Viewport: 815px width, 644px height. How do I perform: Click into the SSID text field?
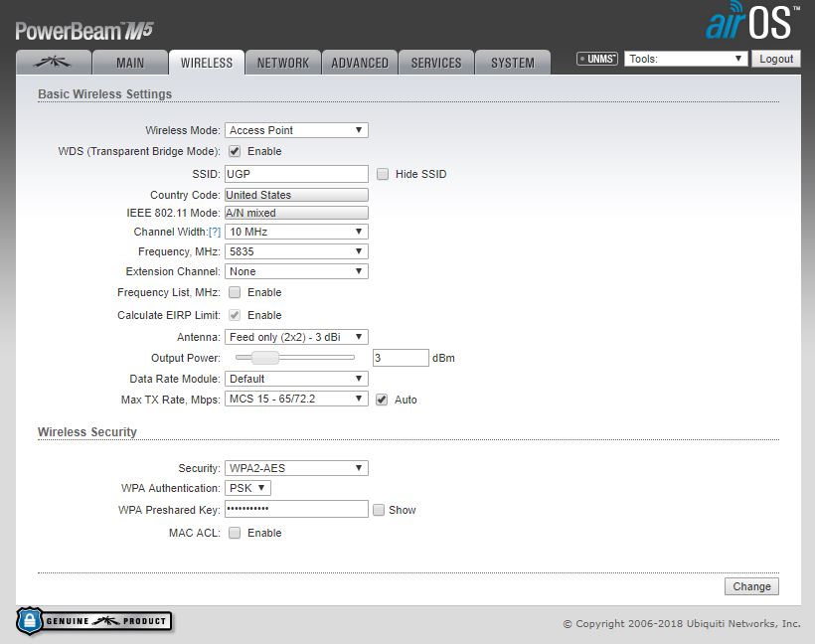(296, 174)
